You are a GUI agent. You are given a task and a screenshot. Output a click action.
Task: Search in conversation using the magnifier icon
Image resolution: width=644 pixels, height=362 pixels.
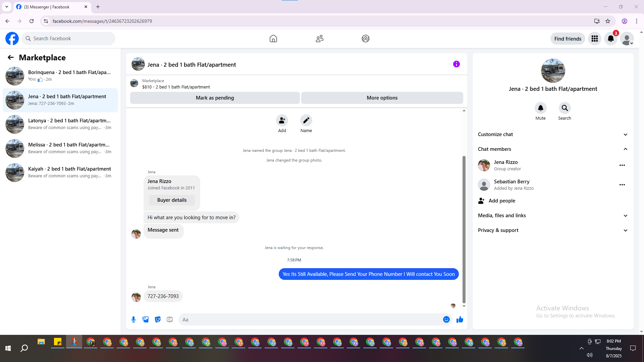[565, 108]
